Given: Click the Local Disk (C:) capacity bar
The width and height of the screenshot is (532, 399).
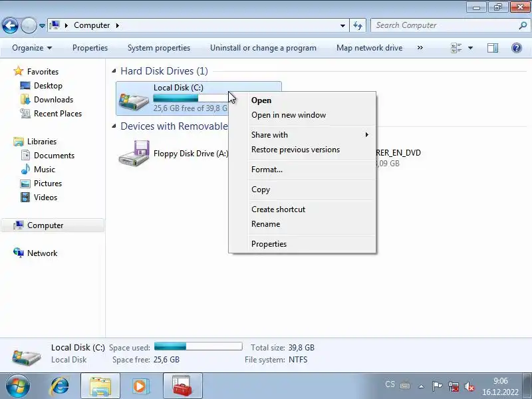Looking at the screenshot, I should [191, 98].
